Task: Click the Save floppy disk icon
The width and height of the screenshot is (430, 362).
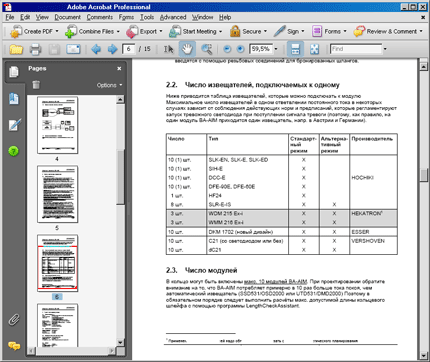Action: 54,49
